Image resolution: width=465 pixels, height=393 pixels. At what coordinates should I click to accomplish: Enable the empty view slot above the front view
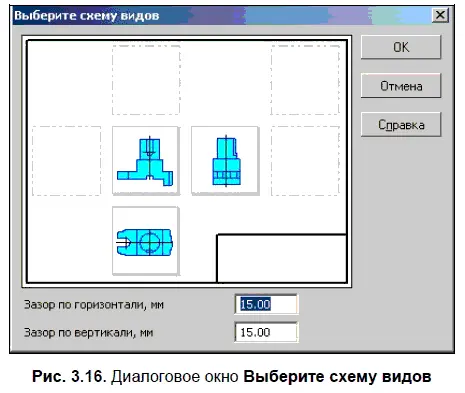tap(146, 80)
